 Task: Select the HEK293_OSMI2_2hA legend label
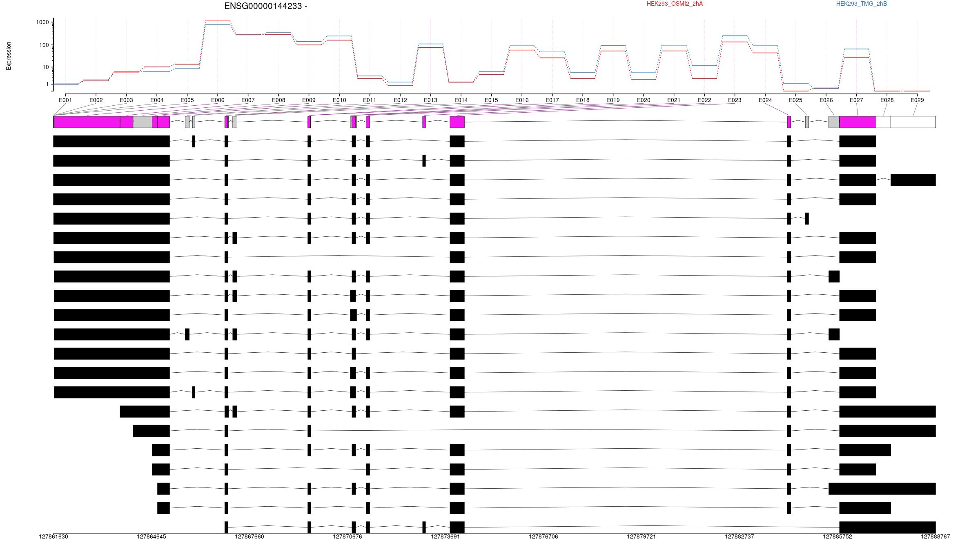tap(675, 4)
